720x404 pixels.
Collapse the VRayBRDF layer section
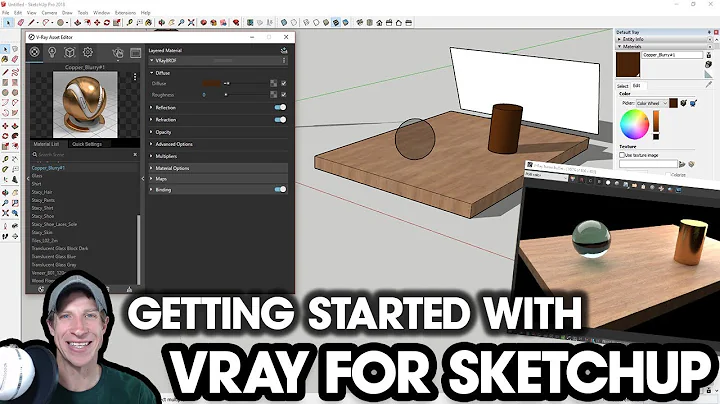[x=152, y=61]
